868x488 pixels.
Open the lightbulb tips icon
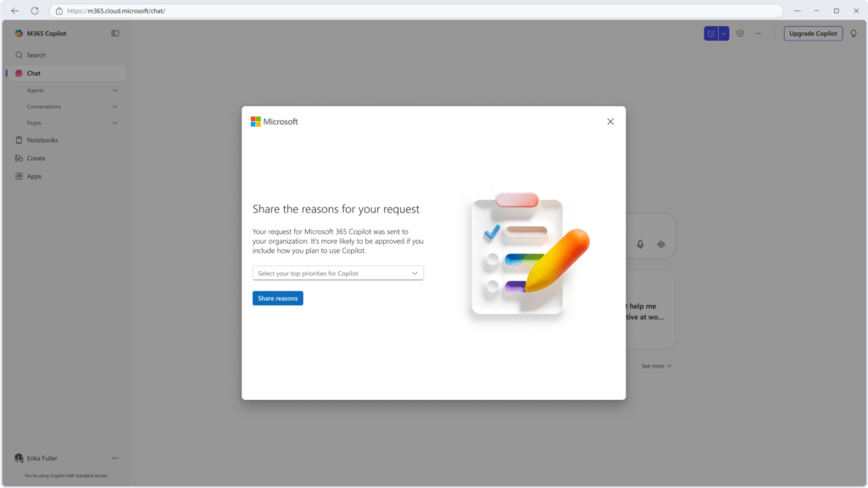[x=854, y=33]
